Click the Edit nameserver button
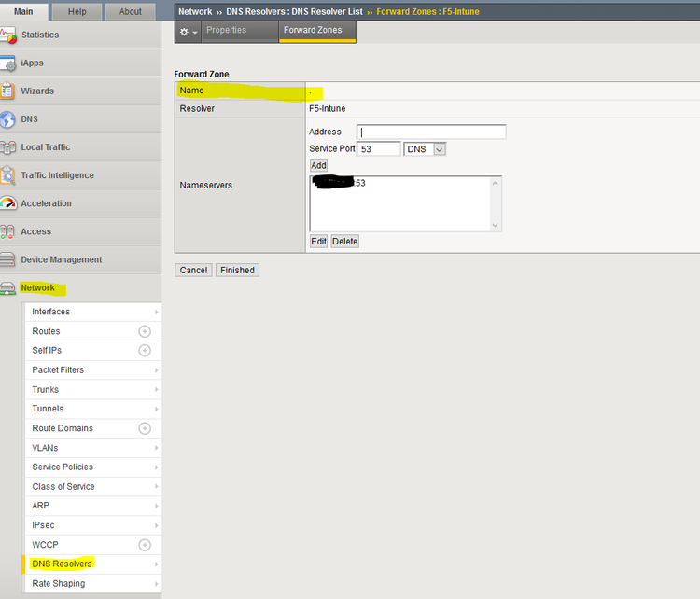This screenshot has width=700, height=599. pyautogui.click(x=318, y=242)
